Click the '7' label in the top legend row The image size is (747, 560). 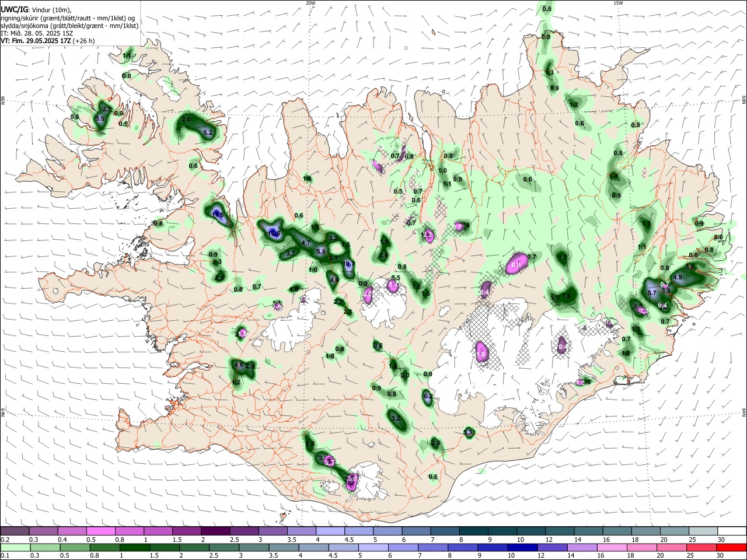[x=431, y=540]
